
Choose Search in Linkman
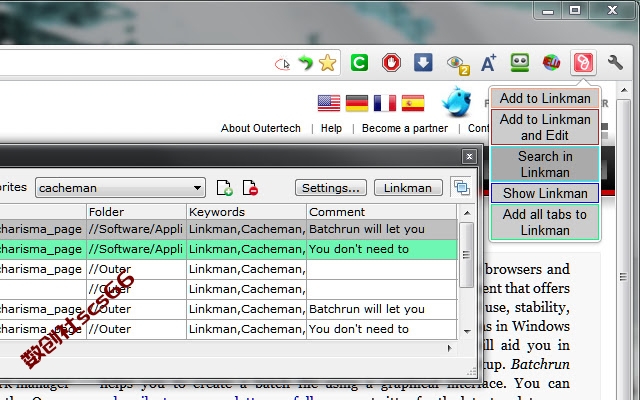coord(545,164)
